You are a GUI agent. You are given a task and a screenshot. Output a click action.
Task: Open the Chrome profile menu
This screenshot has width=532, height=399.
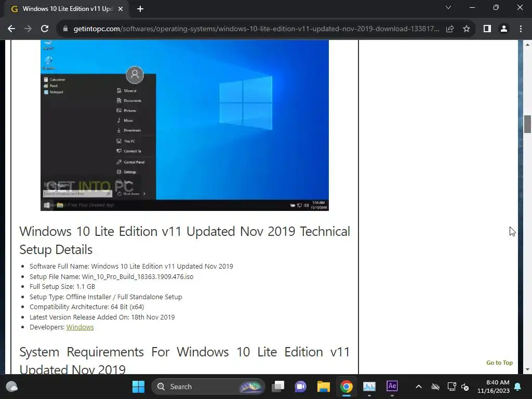coord(504,29)
